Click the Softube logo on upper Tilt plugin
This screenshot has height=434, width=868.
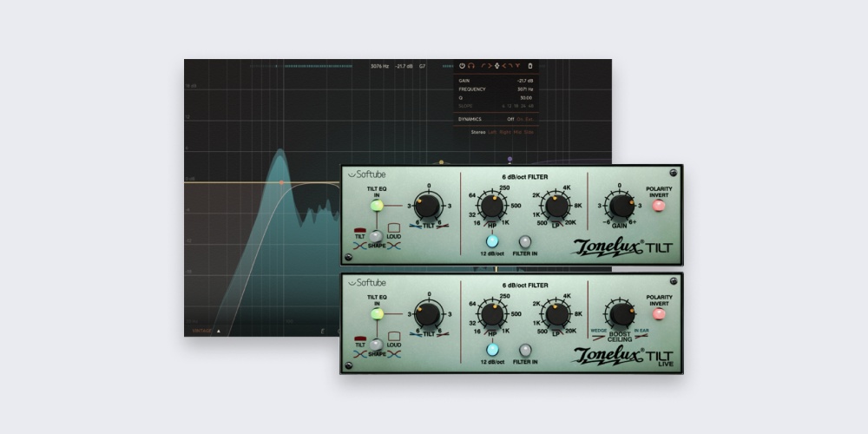pos(367,174)
